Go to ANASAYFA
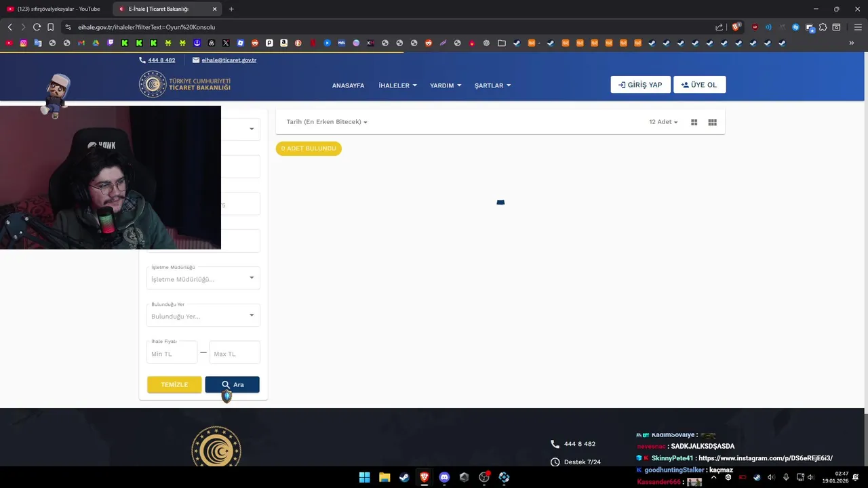Viewport: 868px width, 488px height. (x=348, y=85)
